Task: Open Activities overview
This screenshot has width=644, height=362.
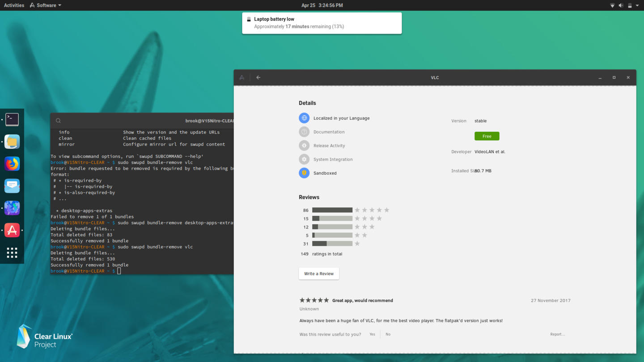Action: [x=14, y=5]
